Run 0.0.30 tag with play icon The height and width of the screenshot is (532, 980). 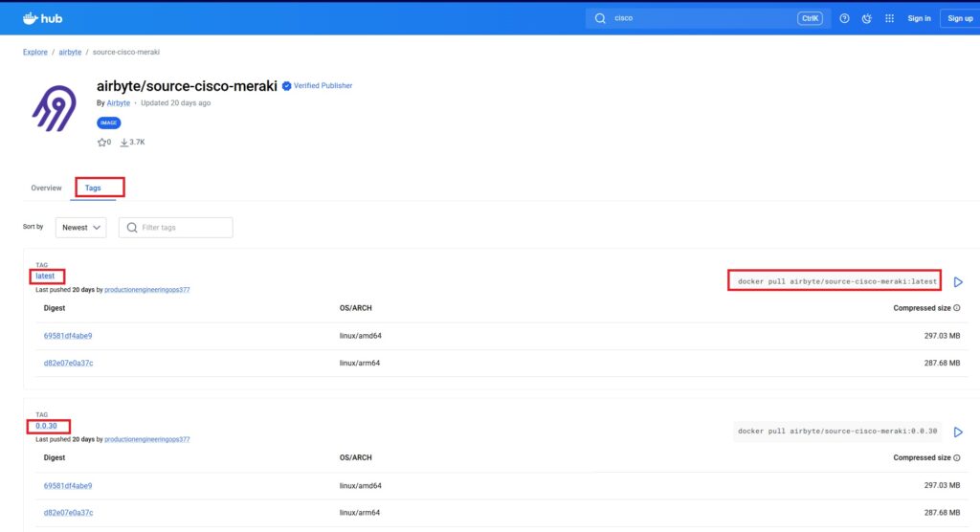coord(958,432)
